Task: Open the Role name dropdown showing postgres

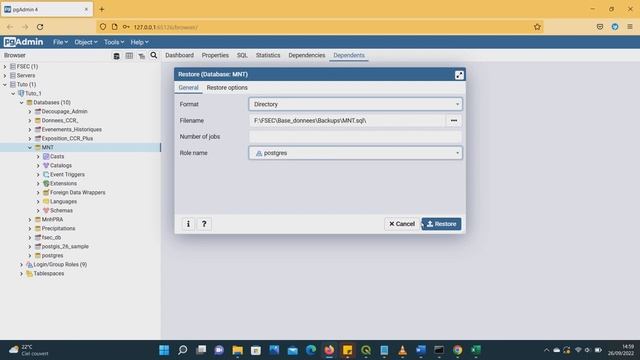Action: (x=355, y=153)
